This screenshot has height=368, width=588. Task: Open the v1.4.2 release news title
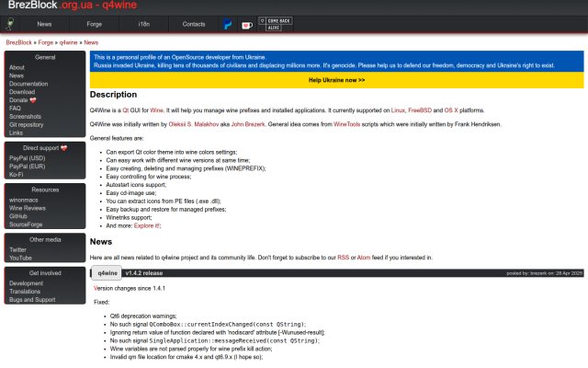point(144,273)
